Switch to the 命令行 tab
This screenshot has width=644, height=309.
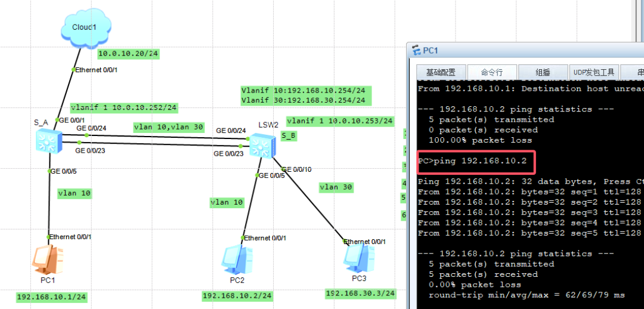coord(491,72)
